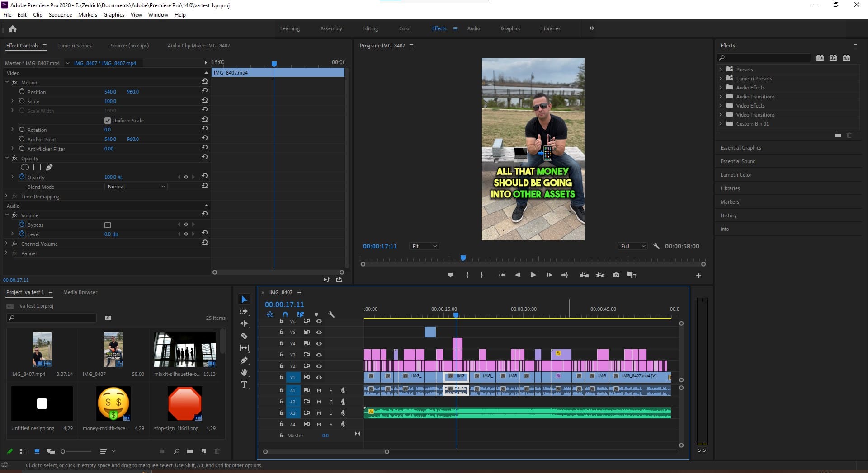Switch to the Color workspace tab
The image size is (868, 473).
coord(405,28)
